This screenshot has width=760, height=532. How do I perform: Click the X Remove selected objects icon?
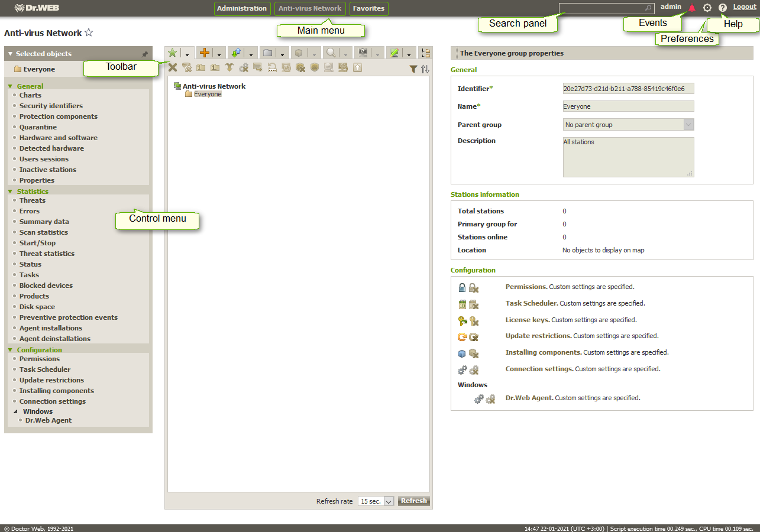172,67
